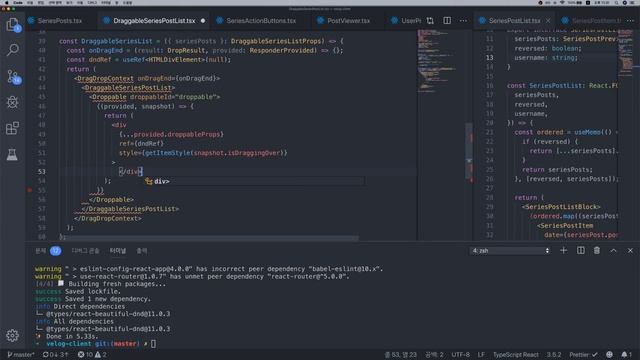The width and height of the screenshot is (640, 360).
Task: Open the Manage gear in activity bar
Action: point(12,336)
